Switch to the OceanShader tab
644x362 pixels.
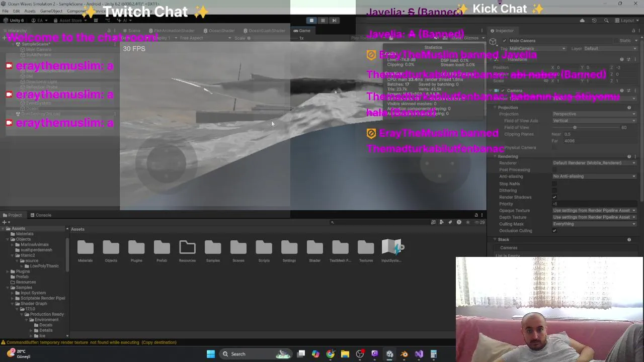click(x=218, y=31)
